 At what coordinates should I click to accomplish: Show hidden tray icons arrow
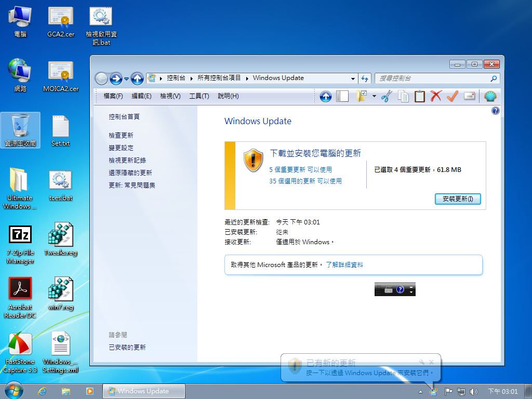(x=420, y=392)
